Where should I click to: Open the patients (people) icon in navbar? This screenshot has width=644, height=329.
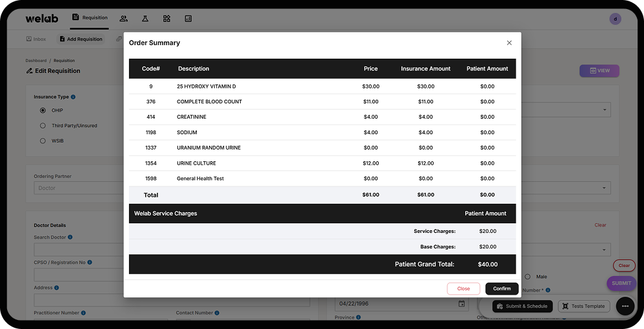[x=123, y=19]
